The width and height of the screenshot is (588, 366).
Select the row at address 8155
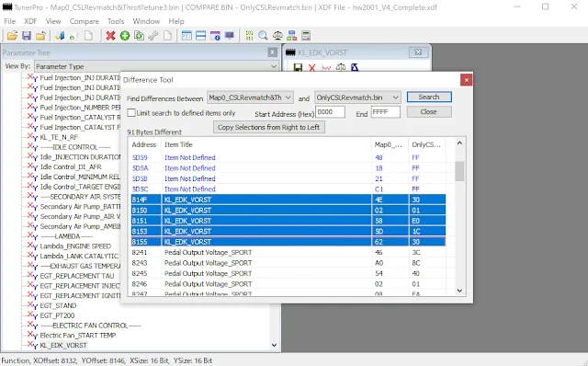tap(288, 242)
